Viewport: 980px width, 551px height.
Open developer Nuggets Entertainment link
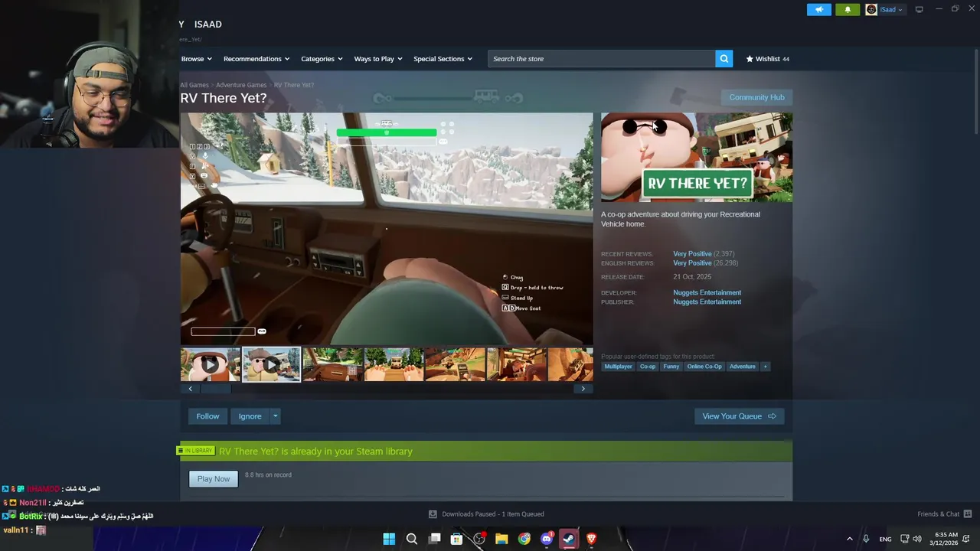[x=707, y=292]
